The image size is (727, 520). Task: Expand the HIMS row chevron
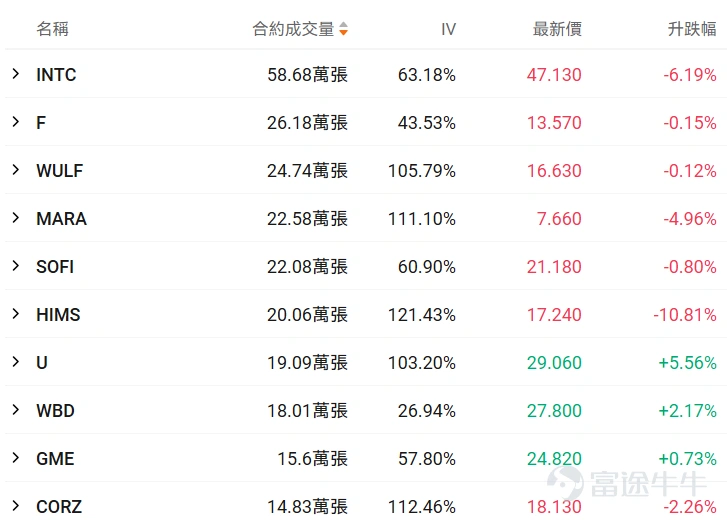tap(16, 314)
